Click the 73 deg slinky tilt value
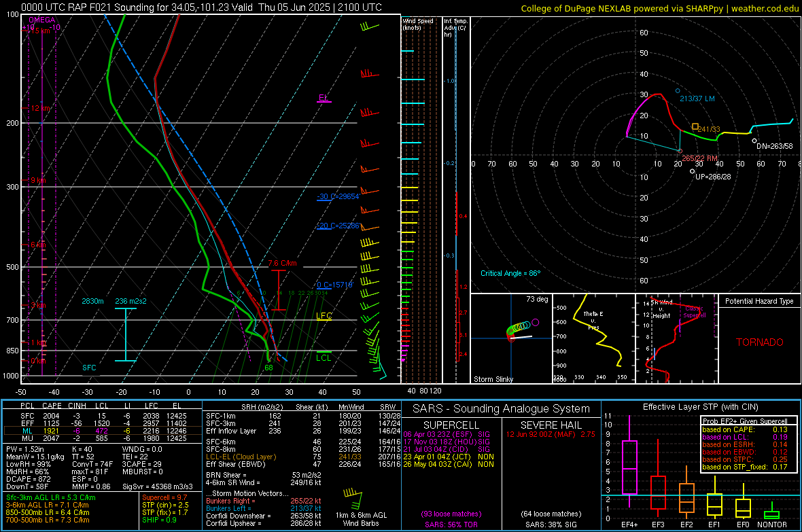The height and width of the screenshot is (532, 802). (x=537, y=299)
